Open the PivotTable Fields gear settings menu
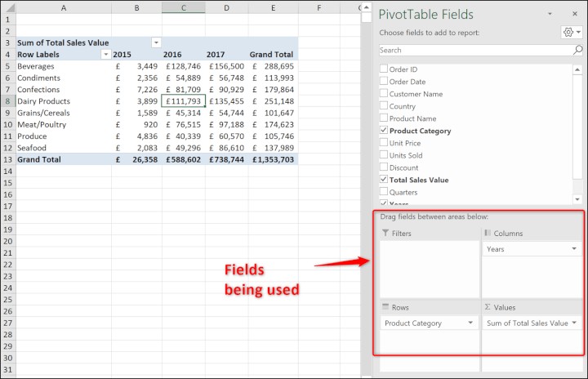Viewport: 588px width, 379px height. [x=572, y=33]
